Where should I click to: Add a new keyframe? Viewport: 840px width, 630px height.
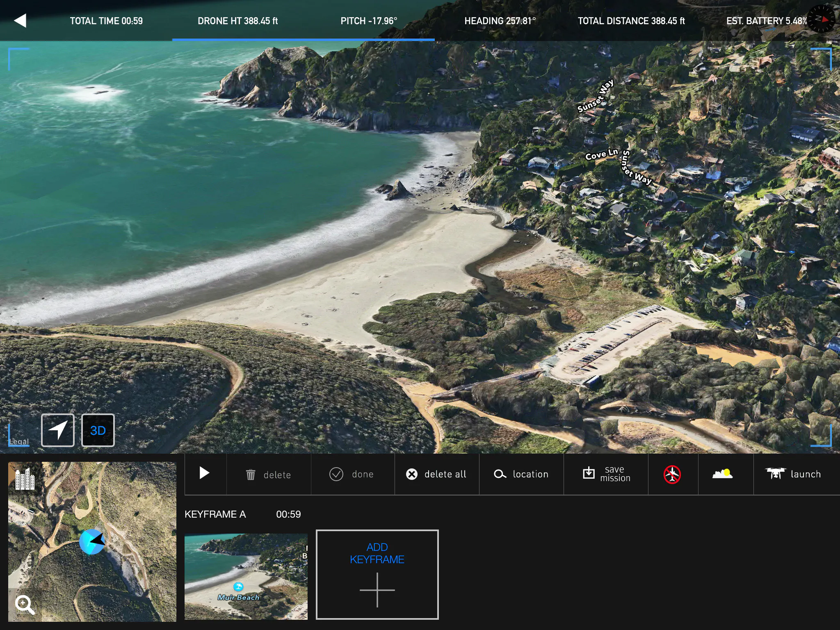coord(377,574)
